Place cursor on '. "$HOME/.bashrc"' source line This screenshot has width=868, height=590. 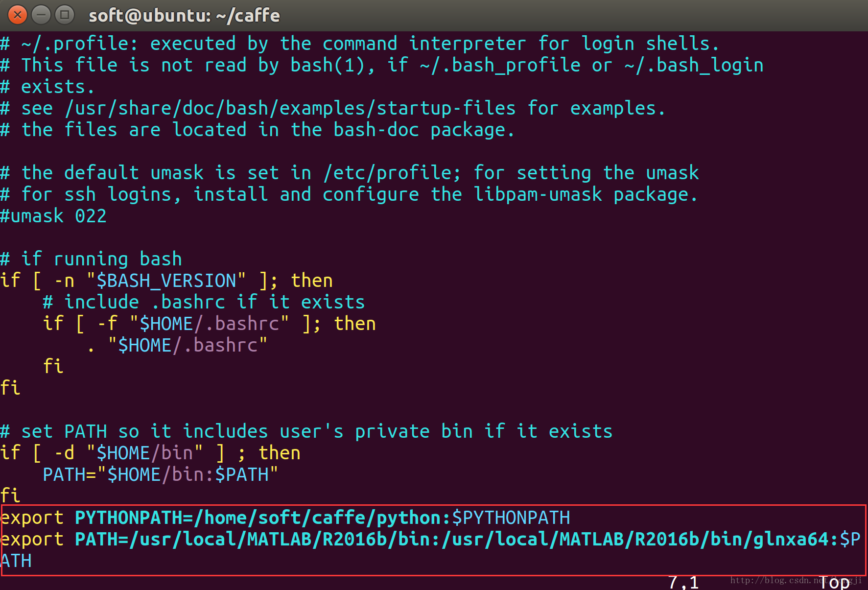pos(177,345)
